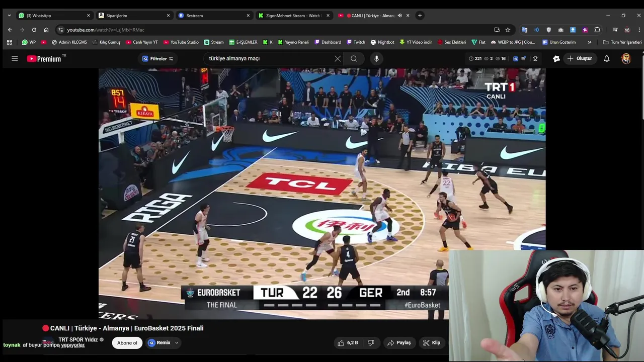
Task: Open the account avatar menu
Action: tap(626, 59)
